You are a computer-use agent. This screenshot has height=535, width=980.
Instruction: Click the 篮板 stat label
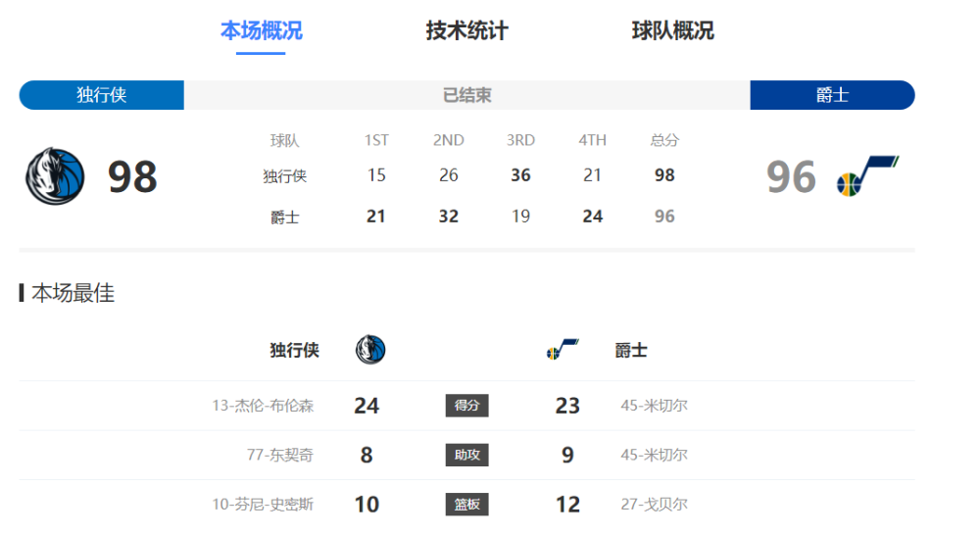click(x=466, y=504)
